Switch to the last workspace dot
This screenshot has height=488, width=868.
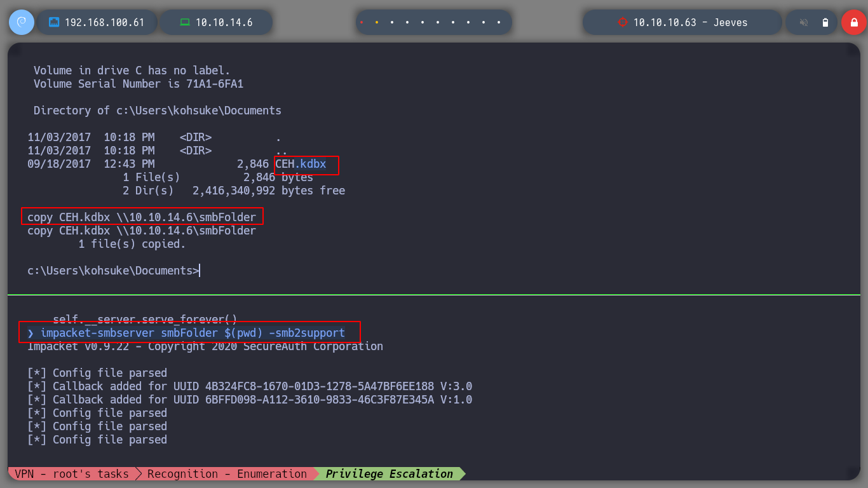click(499, 22)
